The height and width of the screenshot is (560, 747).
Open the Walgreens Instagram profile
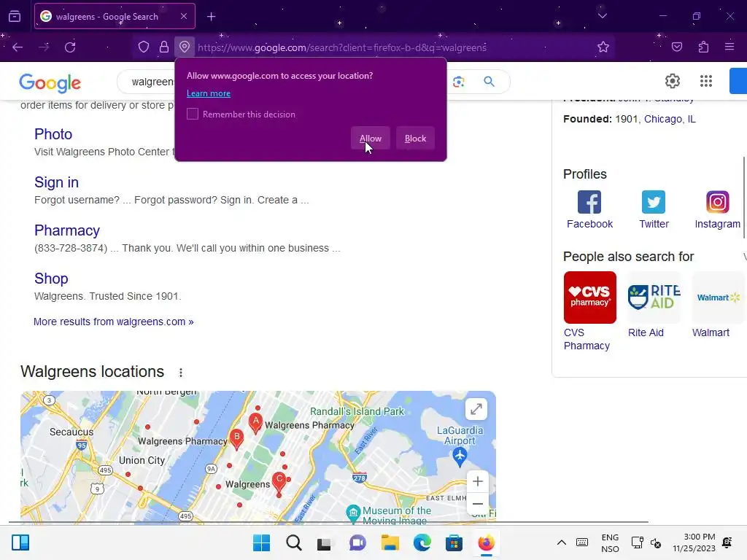click(x=718, y=209)
